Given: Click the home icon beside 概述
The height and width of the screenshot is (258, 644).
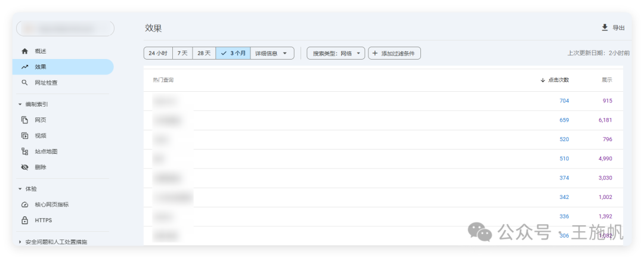Looking at the screenshot, I should click(x=24, y=51).
